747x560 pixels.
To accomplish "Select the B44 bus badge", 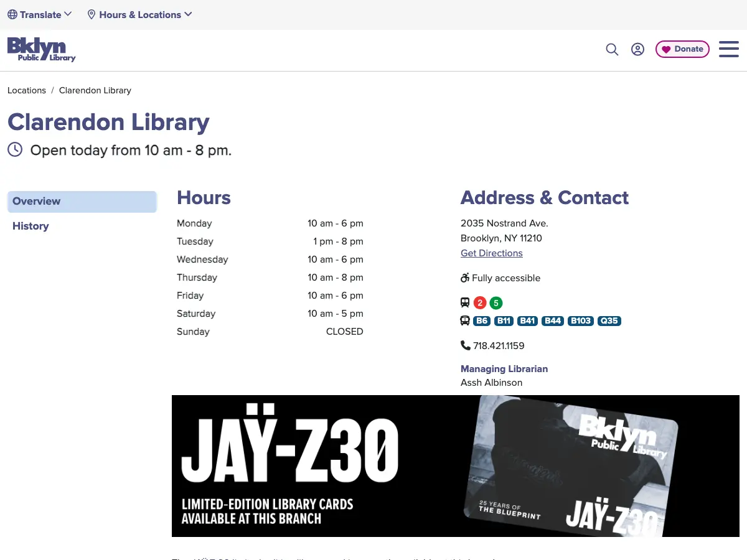I will click(x=553, y=321).
